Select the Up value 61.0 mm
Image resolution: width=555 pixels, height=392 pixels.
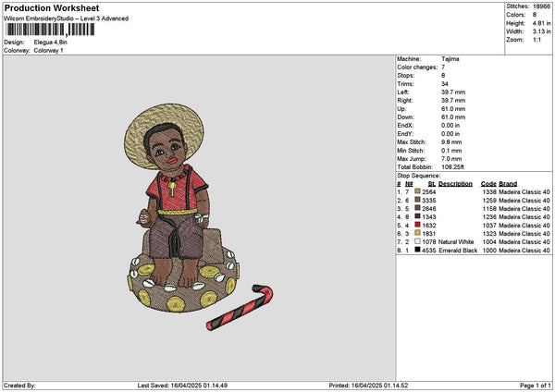(453, 109)
